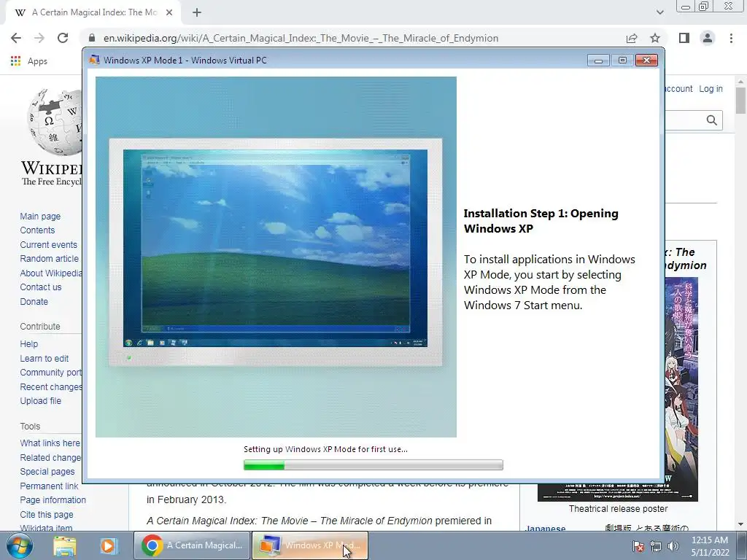The width and height of the screenshot is (747, 560).
Task: Click the Windows XP preview illustration
Action: point(276,257)
